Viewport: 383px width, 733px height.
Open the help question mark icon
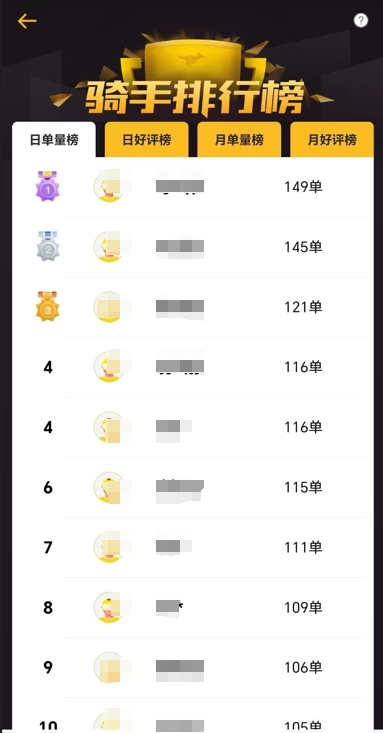pyautogui.click(x=361, y=20)
